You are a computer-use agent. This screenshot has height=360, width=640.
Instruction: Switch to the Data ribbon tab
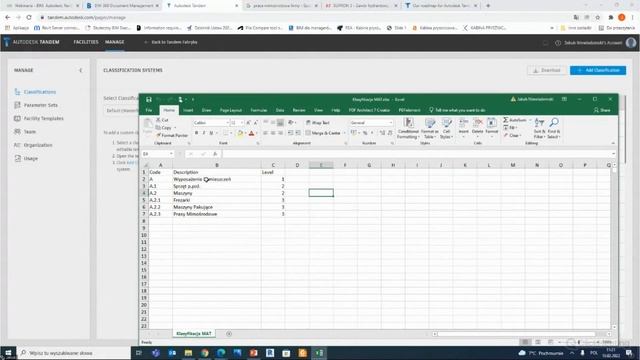tap(280, 110)
